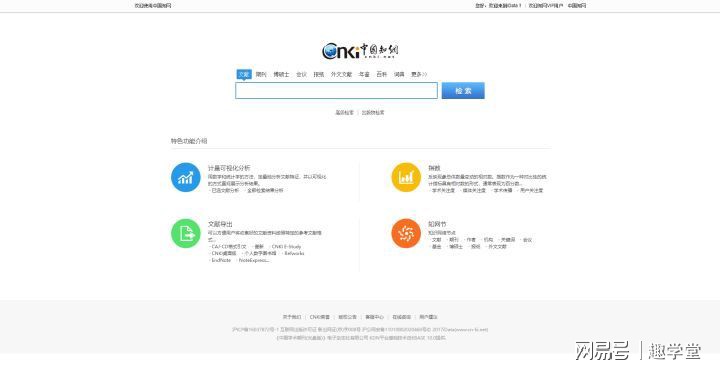Image resolution: width=720 pixels, height=371 pixels.
Task: Switch to the 会议 tab
Action: (301, 74)
